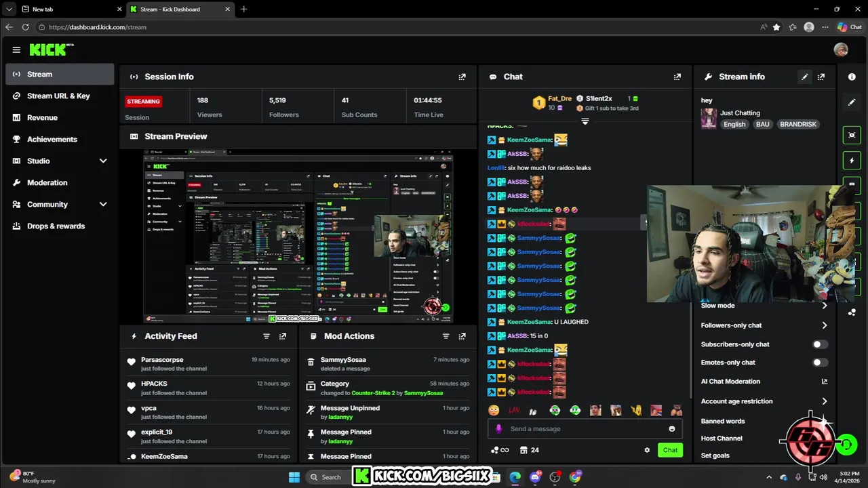Open the profile avatar menu
This screenshot has height=488, width=868.
(841, 49)
